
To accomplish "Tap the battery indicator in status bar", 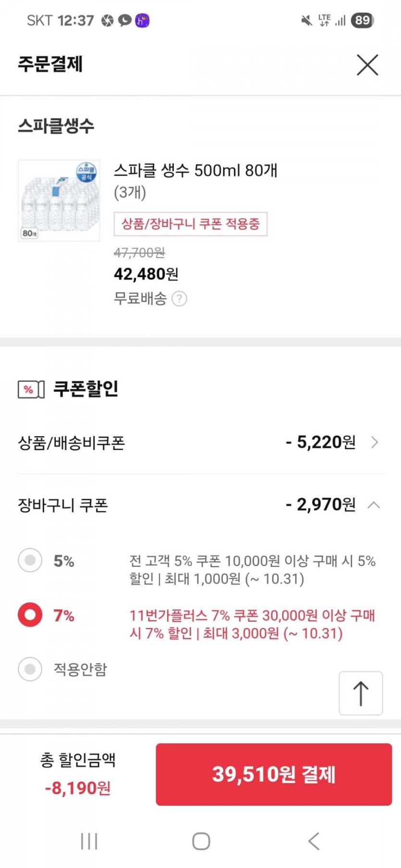I will point(362,20).
